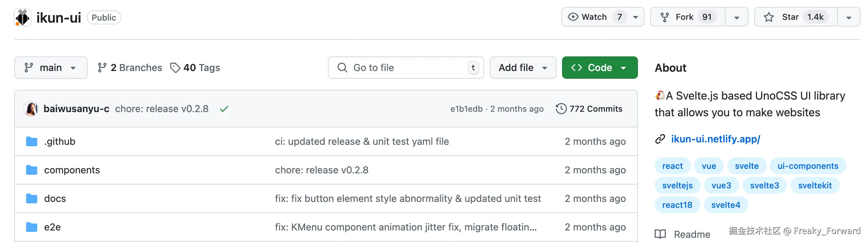This screenshot has width=868, height=243.
Task: Open the ikun-ui.netlify.app link
Action: click(716, 139)
